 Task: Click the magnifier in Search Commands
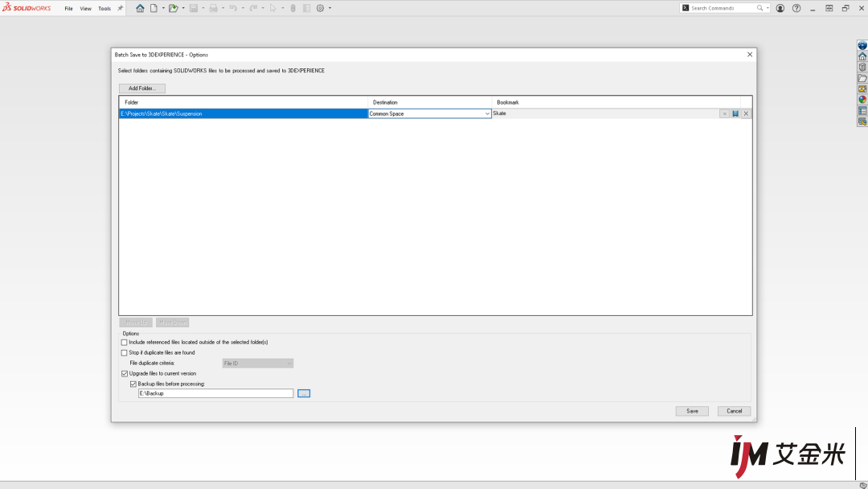pos(760,8)
